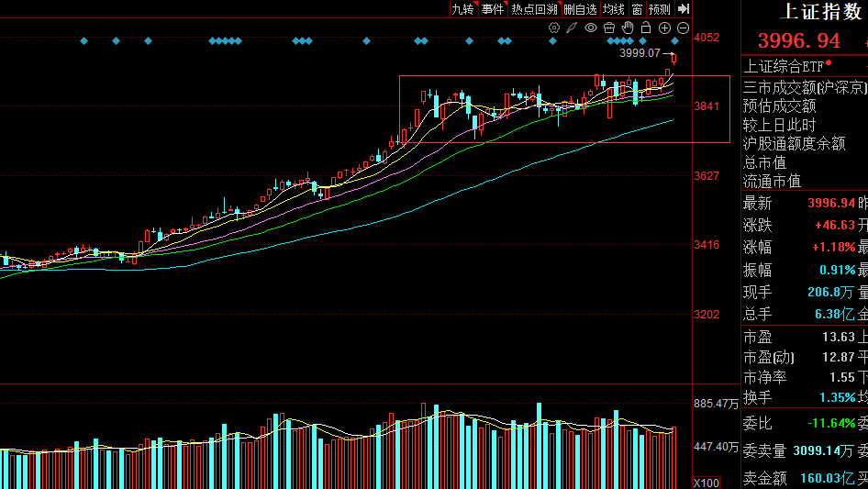
Task: Click the 最新 value 3996.94
Action: (x=831, y=204)
